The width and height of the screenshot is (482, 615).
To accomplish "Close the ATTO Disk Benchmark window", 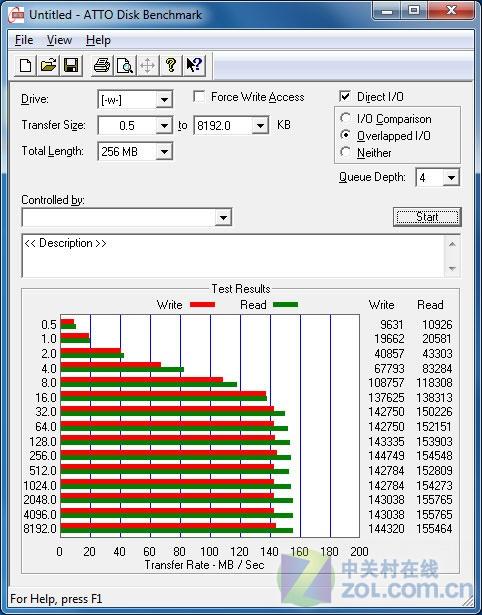I will tap(451, 11).
